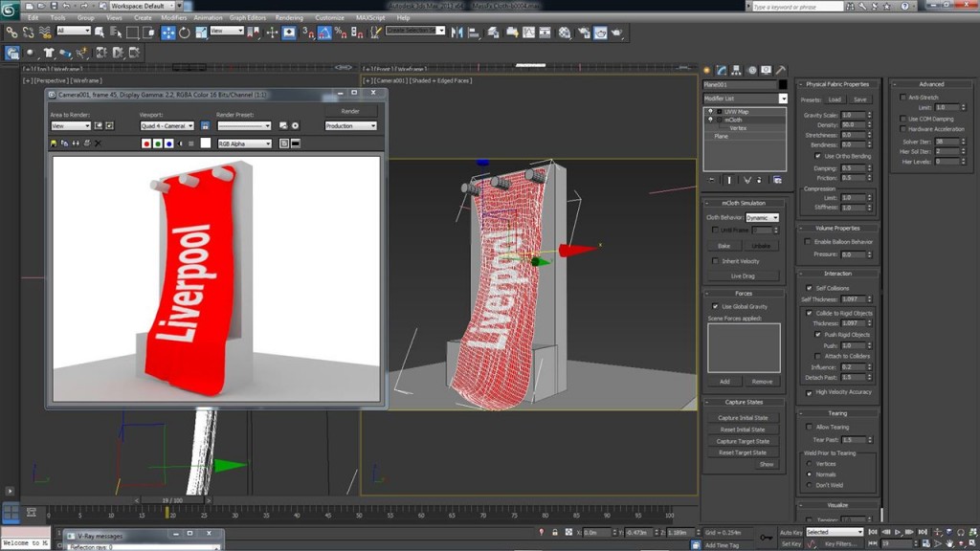Screen dimensions: 980x551
Task: Open the Customize menu
Action: pos(329,17)
